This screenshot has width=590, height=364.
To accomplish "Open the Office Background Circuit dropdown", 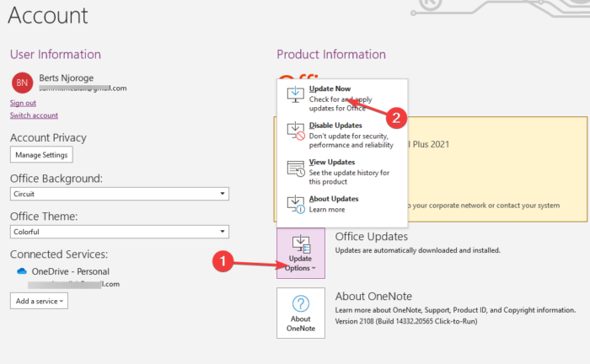I will click(120, 194).
